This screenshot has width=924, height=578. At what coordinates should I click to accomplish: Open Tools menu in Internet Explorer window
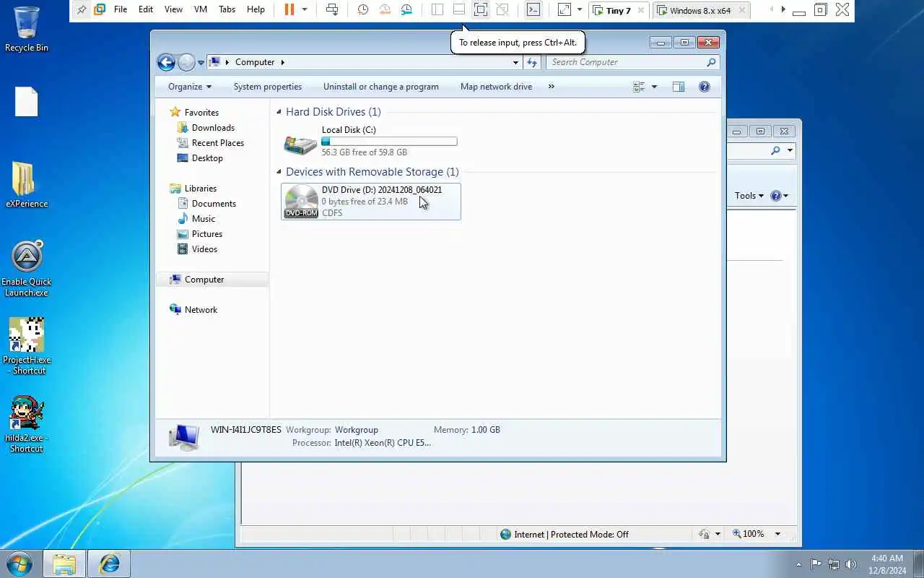click(749, 196)
